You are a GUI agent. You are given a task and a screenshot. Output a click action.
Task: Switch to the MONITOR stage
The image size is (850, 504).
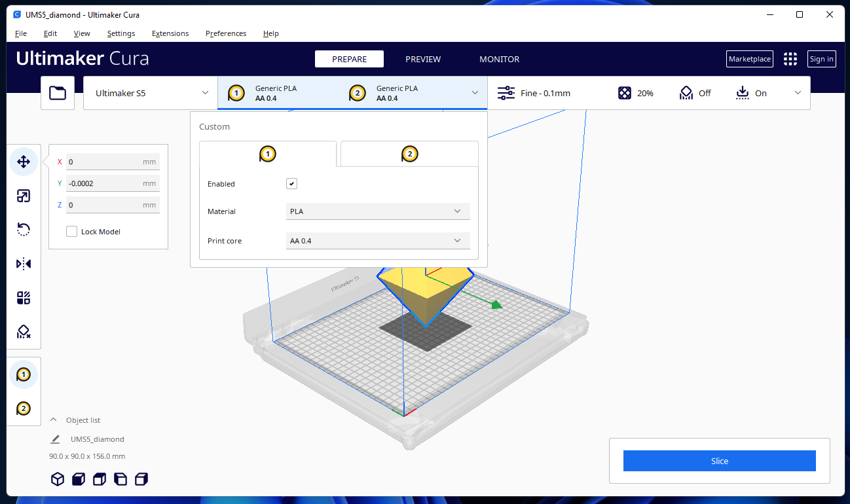(x=500, y=59)
